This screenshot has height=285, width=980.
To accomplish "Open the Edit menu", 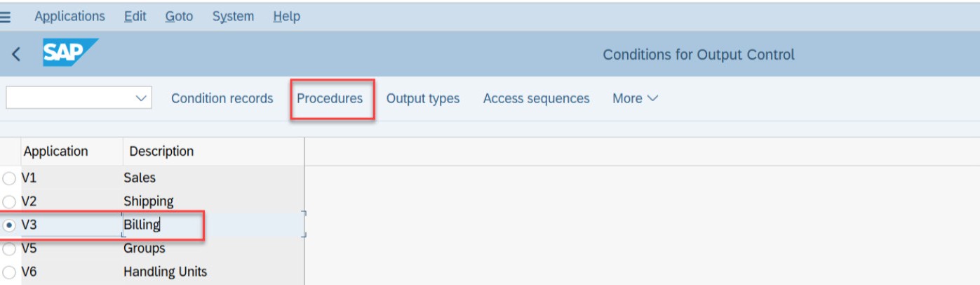I will point(135,16).
